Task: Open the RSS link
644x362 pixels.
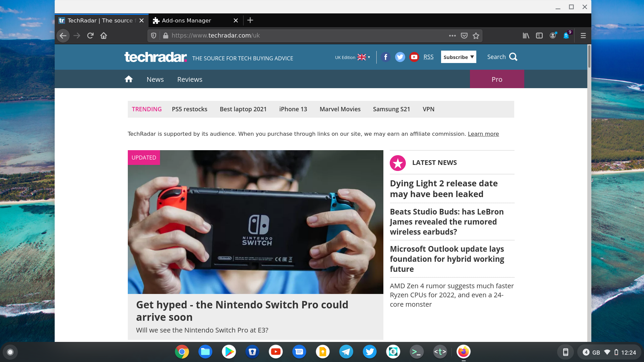Action: (x=429, y=57)
